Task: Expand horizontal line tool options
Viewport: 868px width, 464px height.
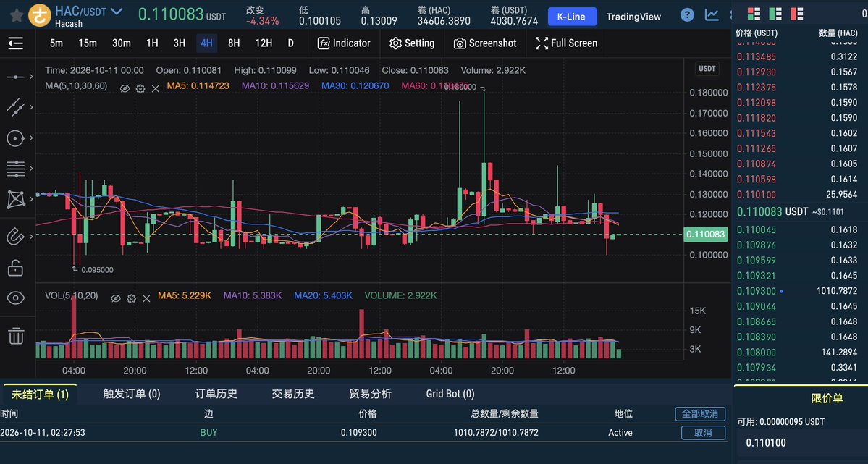Action: [x=31, y=77]
